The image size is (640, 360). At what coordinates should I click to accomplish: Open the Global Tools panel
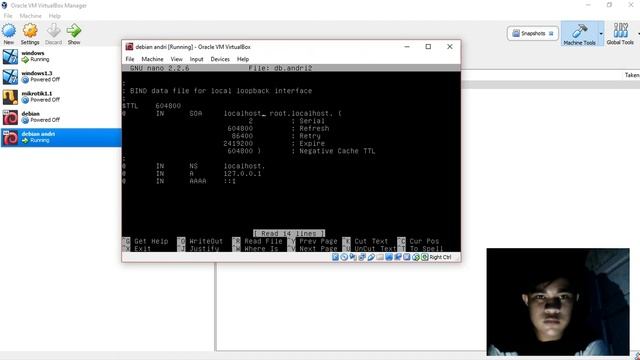pos(620,34)
